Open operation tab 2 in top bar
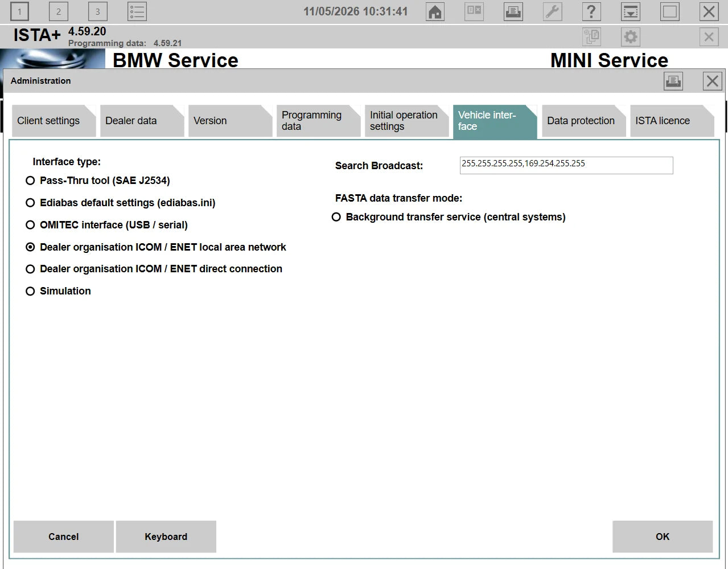This screenshot has height=569, width=728. click(x=58, y=11)
